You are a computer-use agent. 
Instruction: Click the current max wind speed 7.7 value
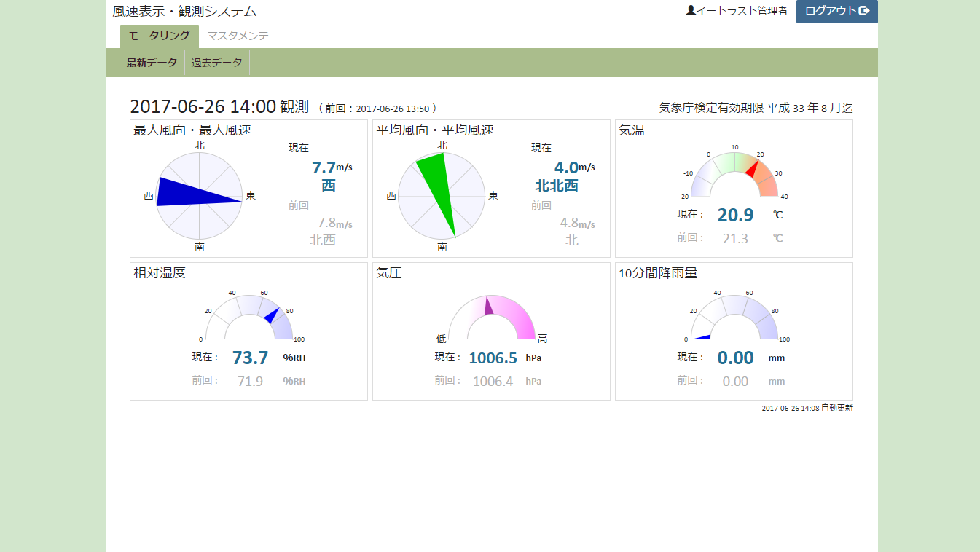coord(324,168)
